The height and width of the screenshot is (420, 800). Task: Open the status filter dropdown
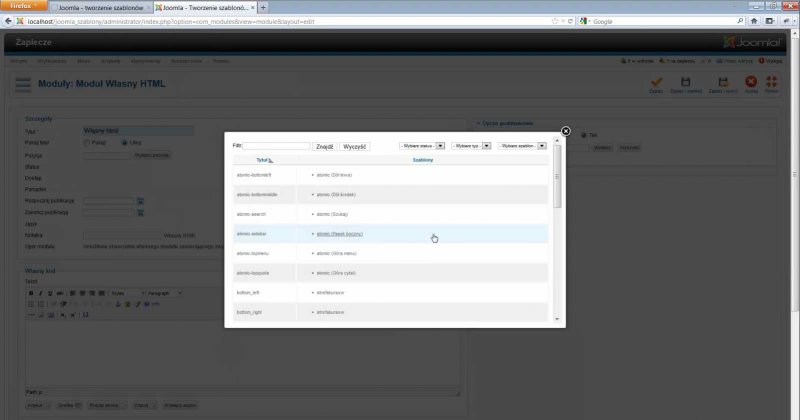pos(422,145)
